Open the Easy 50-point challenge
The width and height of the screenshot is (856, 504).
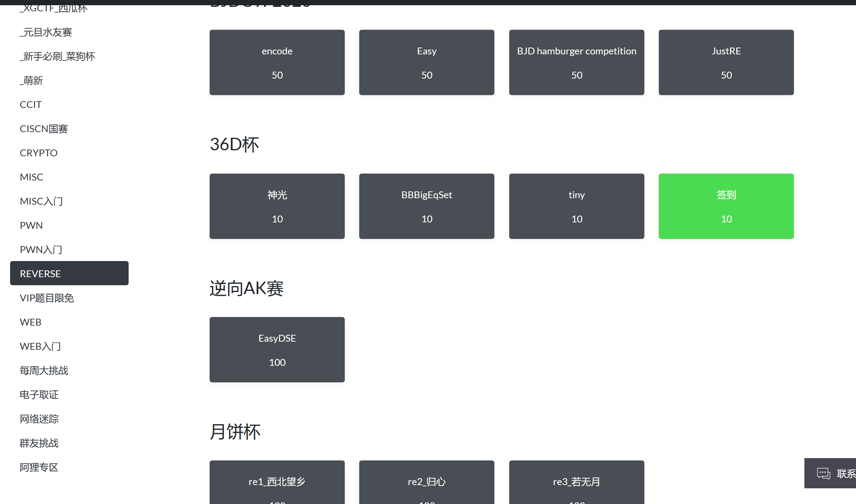point(427,62)
